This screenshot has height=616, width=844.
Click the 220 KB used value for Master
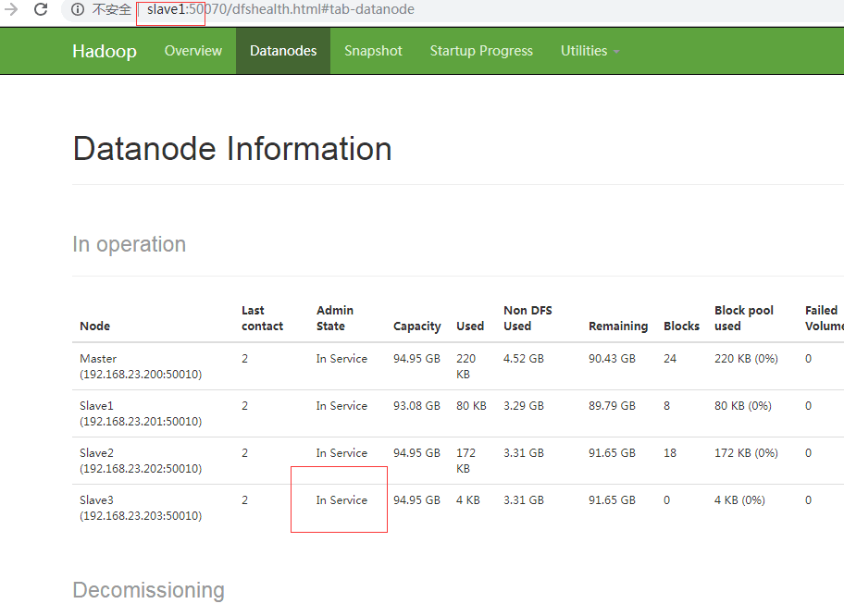[x=466, y=366]
